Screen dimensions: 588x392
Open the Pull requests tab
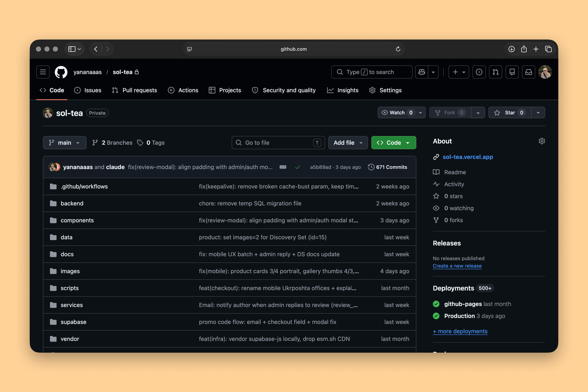[x=135, y=90]
